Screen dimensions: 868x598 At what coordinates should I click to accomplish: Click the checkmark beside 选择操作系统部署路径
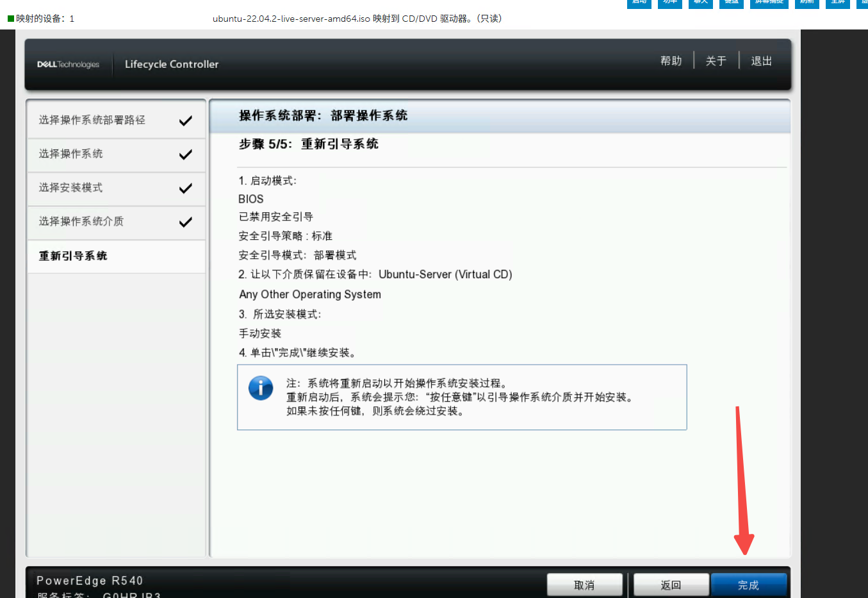186,120
